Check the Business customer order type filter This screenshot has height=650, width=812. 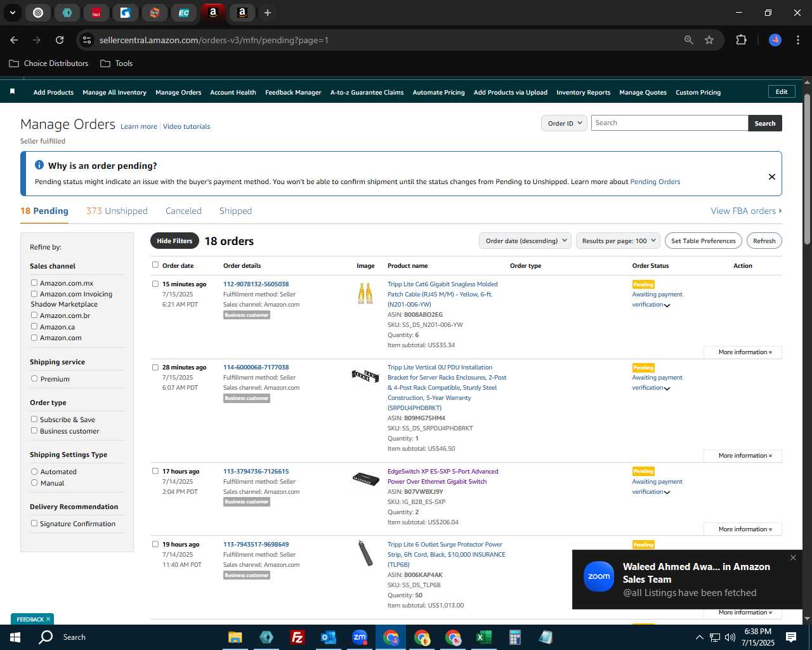[34, 430]
